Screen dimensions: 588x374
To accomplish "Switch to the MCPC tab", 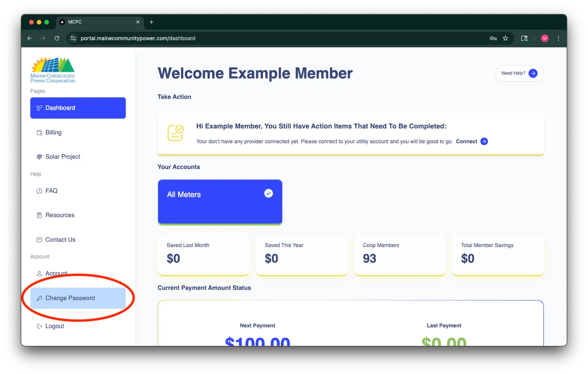I will (100, 22).
